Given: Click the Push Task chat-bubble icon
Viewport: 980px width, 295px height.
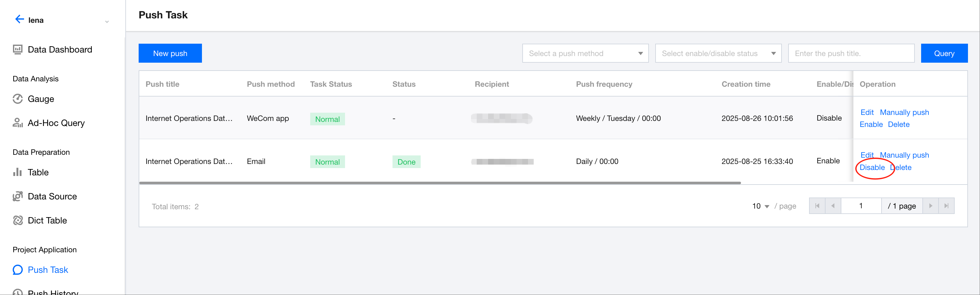Looking at the screenshot, I should click(17, 270).
